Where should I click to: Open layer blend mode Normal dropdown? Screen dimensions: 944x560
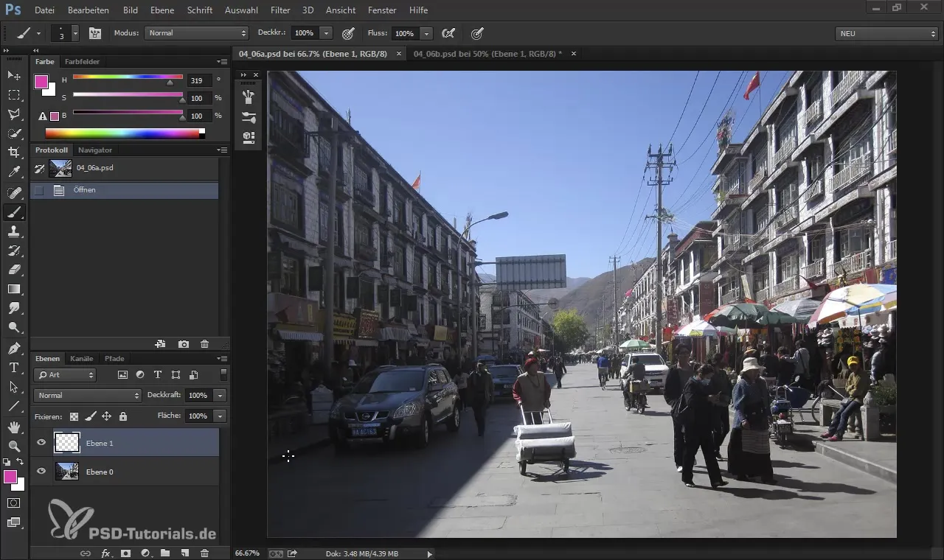click(88, 396)
